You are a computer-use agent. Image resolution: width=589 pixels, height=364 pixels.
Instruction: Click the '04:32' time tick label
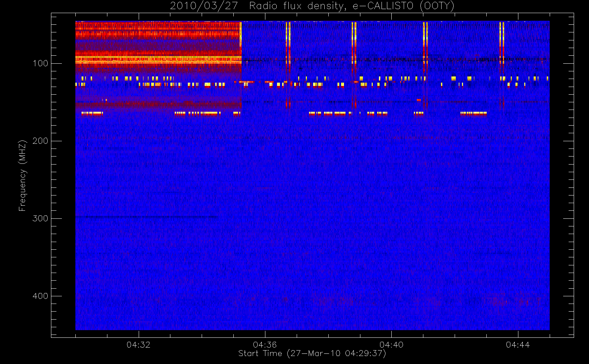(138, 345)
